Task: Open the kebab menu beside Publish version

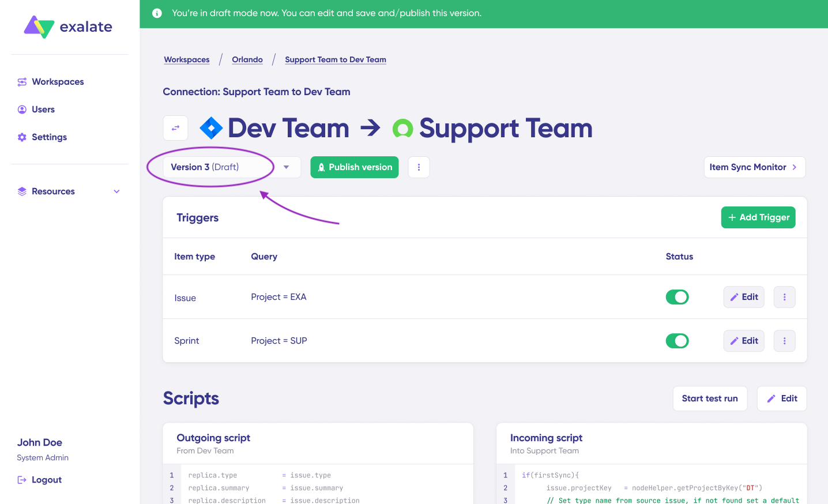Action: click(419, 167)
